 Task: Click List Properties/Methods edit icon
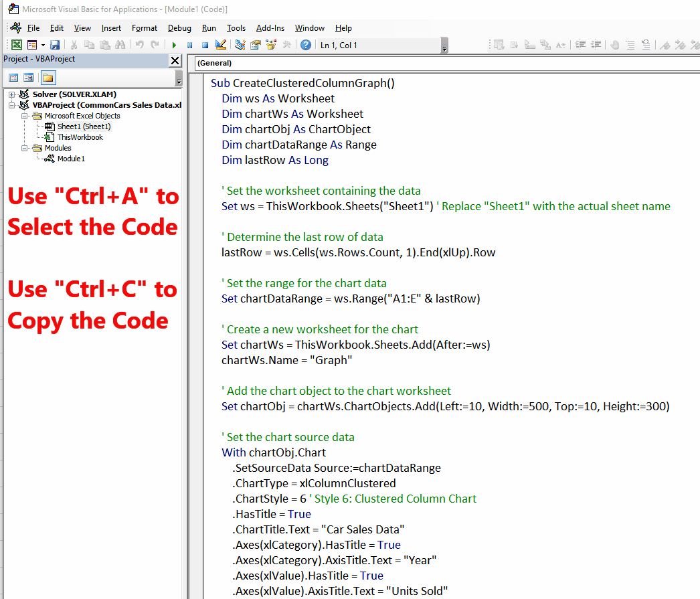tap(499, 45)
